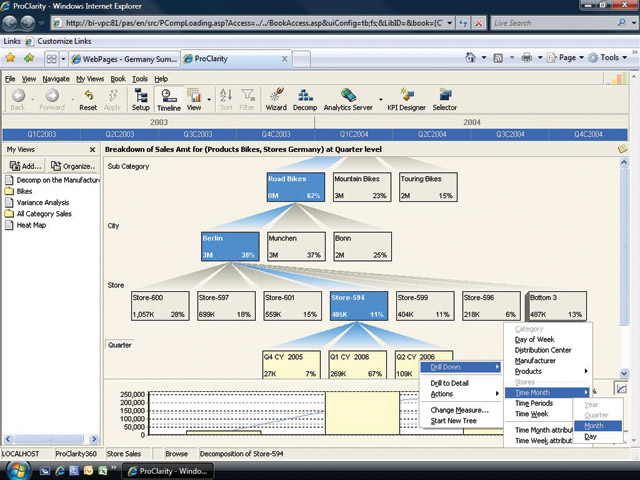Open Analytics Server from toolbar

tap(348, 99)
